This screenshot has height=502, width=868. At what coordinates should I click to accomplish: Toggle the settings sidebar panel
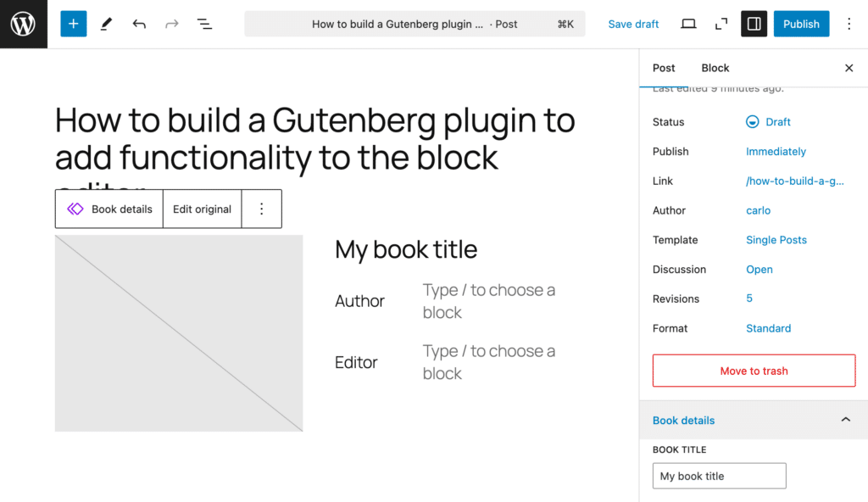(x=754, y=24)
